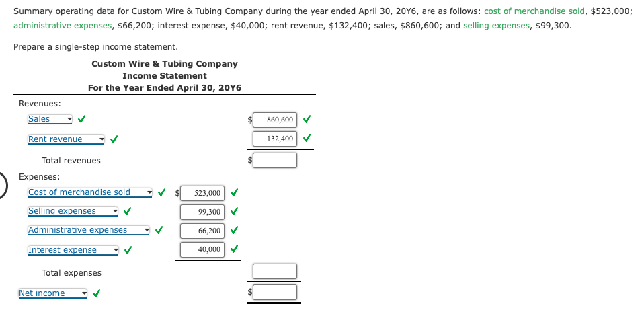Open the Selling expenses dropdown

[x=73, y=211]
